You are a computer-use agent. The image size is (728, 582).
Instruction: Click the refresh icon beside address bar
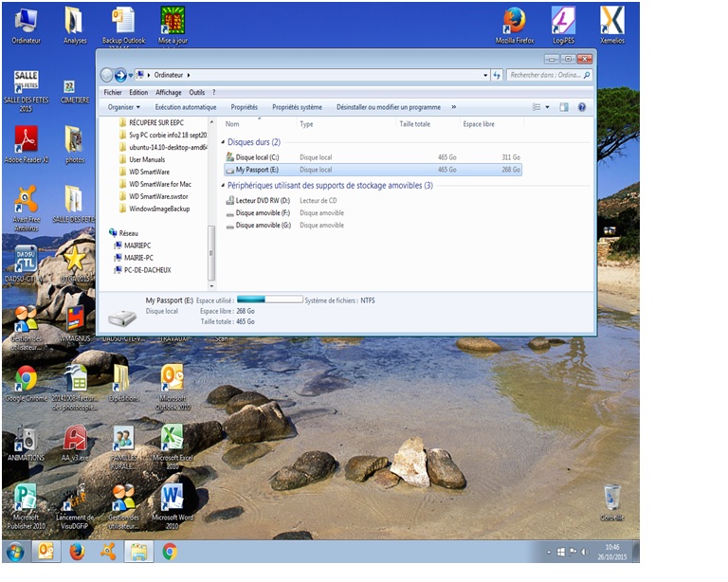point(497,75)
